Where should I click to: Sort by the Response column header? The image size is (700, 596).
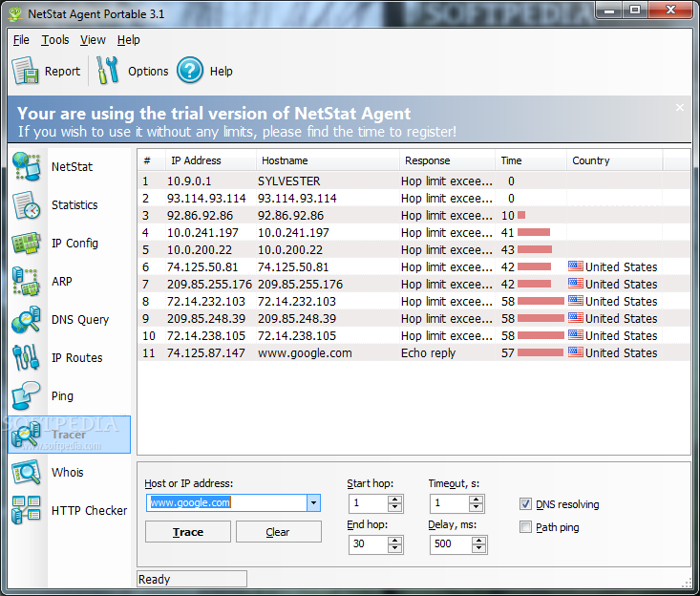(x=447, y=160)
